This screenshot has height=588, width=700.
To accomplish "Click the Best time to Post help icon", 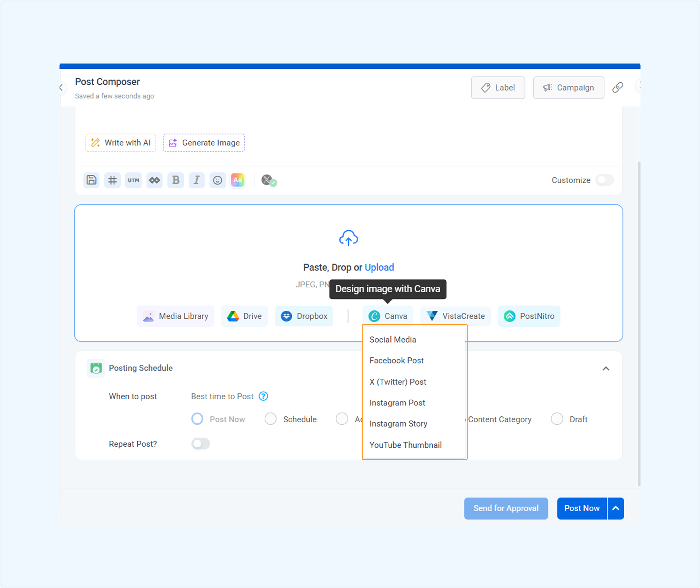I will pyautogui.click(x=263, y=396).
